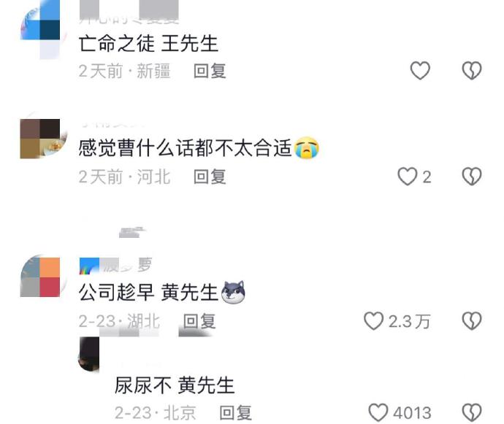Reply to the comment from 河北
This screenshot has height=424, width=504.
pyautogui.click(x=210, y=177)
